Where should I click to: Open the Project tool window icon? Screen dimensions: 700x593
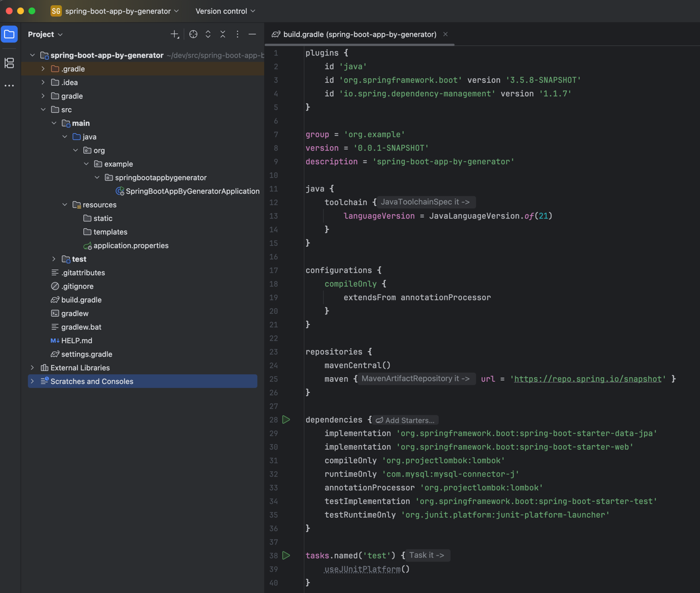10,35
